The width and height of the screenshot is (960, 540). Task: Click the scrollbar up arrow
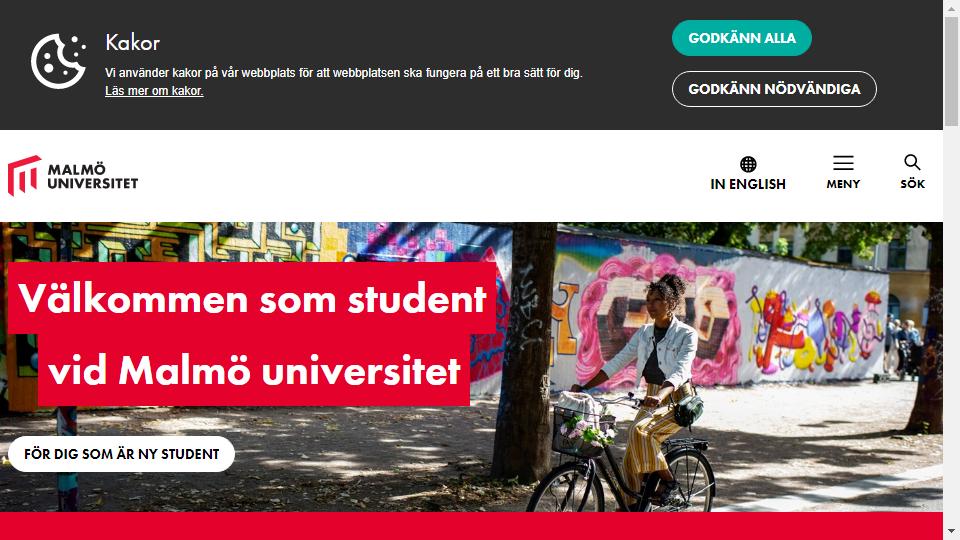point(951,7)
